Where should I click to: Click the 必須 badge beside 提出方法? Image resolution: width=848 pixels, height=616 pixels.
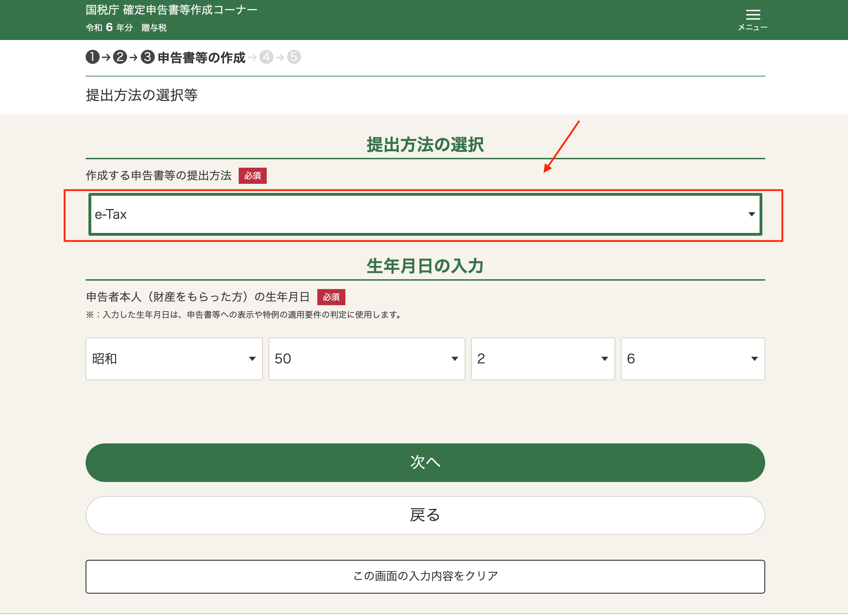click(253, 176)
